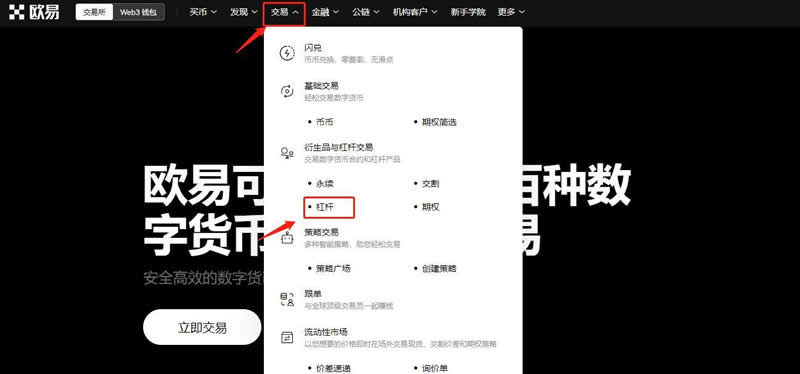The width and height of the screenshot is (800, 374).
Task: Click the 衍生品与杠杆交易 shapes icon
Action: click(287, 153)
